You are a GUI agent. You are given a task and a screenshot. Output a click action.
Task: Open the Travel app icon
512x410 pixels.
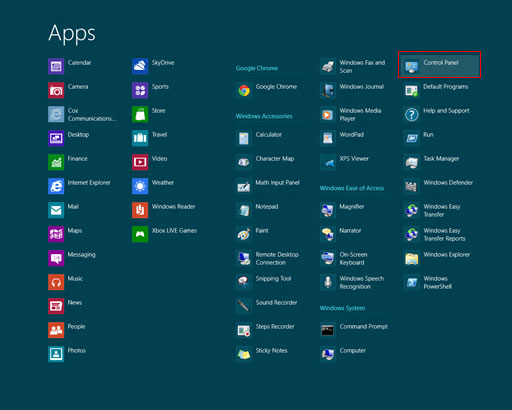(x=140, y=138)
